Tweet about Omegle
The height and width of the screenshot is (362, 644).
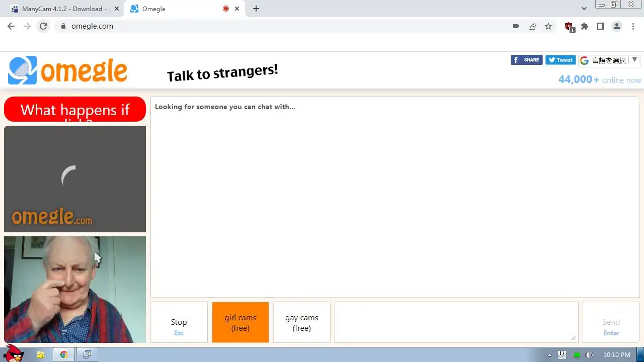click(560, 60)
